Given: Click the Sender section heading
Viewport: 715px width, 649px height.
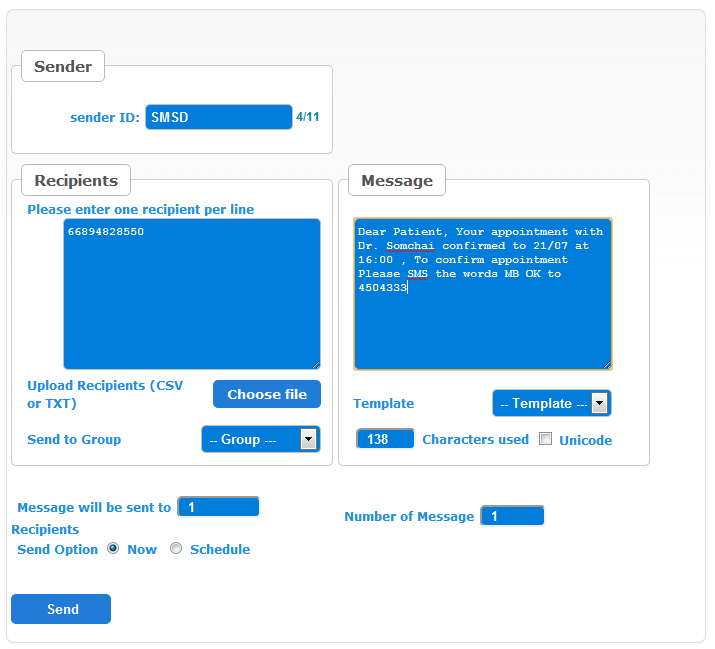Looking at the screenshot, I should pos(63,67).
